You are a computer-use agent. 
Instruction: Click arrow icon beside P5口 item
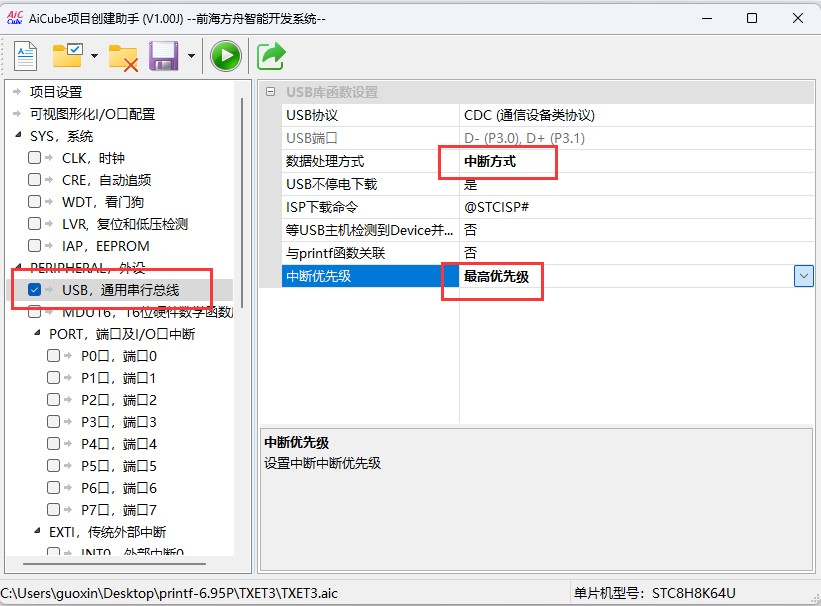[x=68, y=466]
